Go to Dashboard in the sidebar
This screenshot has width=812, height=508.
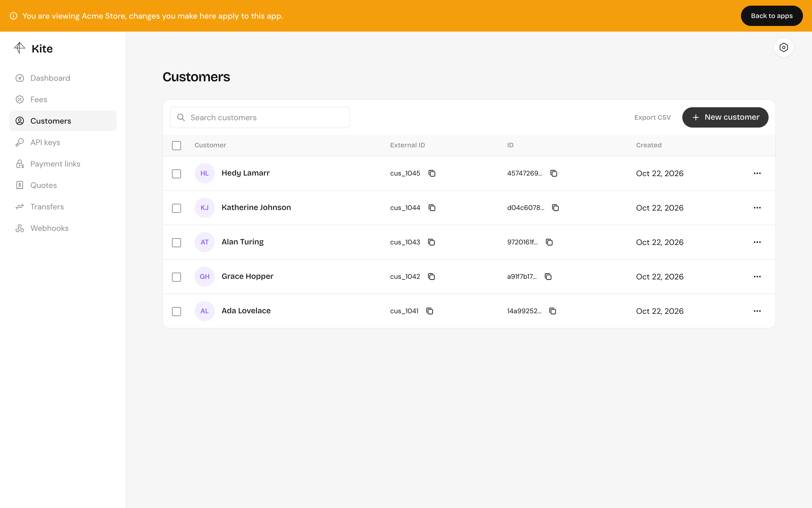pos(63,78)
